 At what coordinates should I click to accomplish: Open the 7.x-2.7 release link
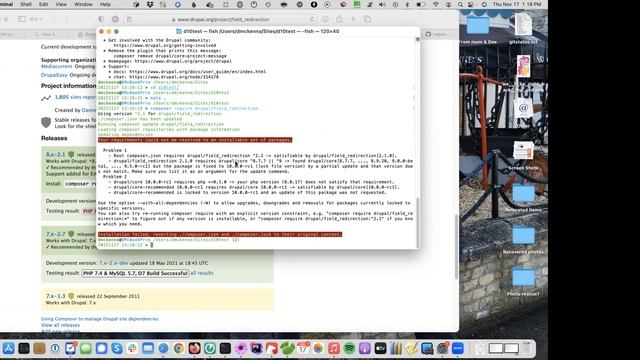(56, 234)
